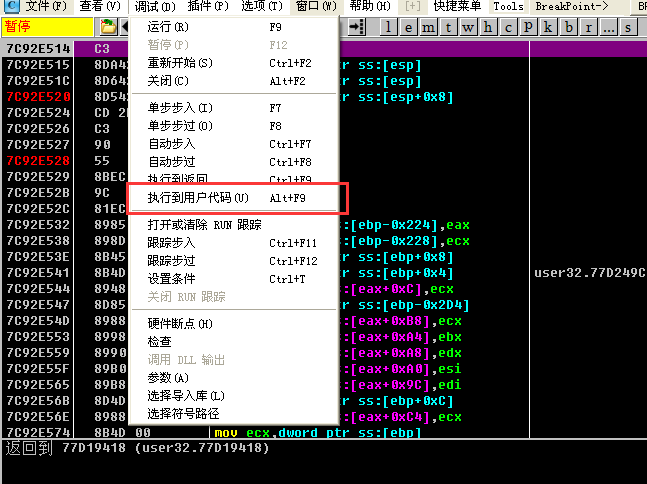Image resolution: width=647 pixels, height=484 pixels.
Task: Open the 选项(T) menu
Action: pyautogui.click(x=262, y=6)
